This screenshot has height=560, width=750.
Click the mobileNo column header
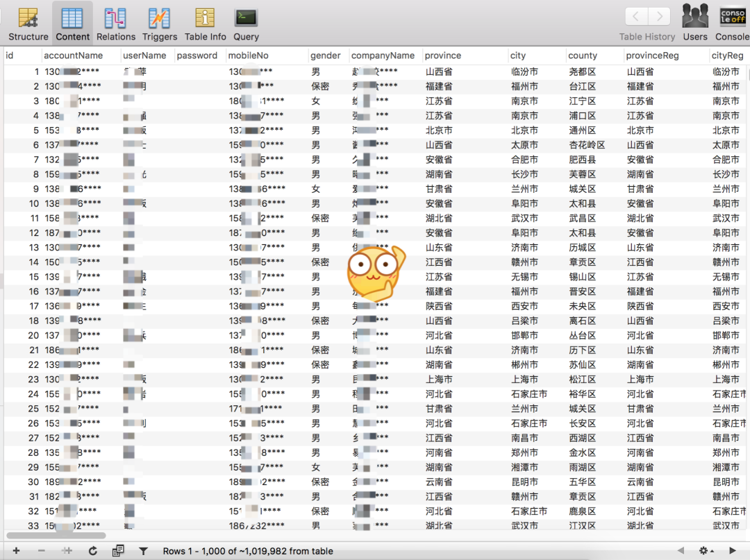(x=249, y=56)
